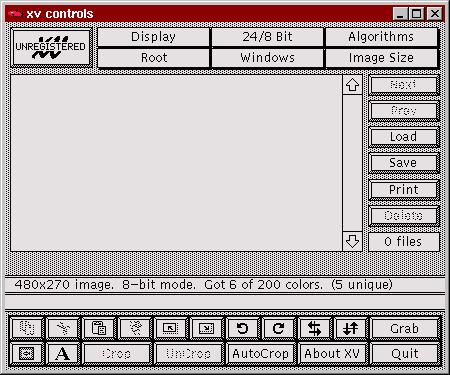
Task: Click the rotate clockwise icon
Action: pos(278,329)
